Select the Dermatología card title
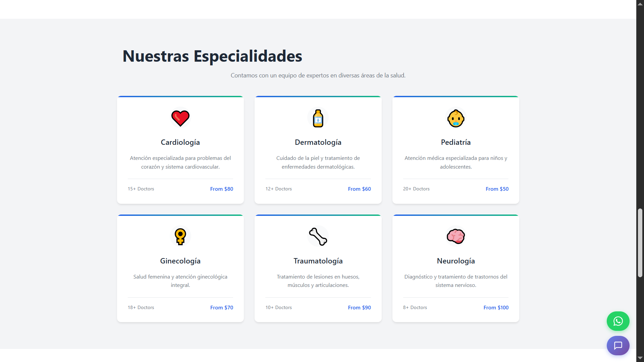The height and width of the screenshot is (362, 644). [318, 142]
